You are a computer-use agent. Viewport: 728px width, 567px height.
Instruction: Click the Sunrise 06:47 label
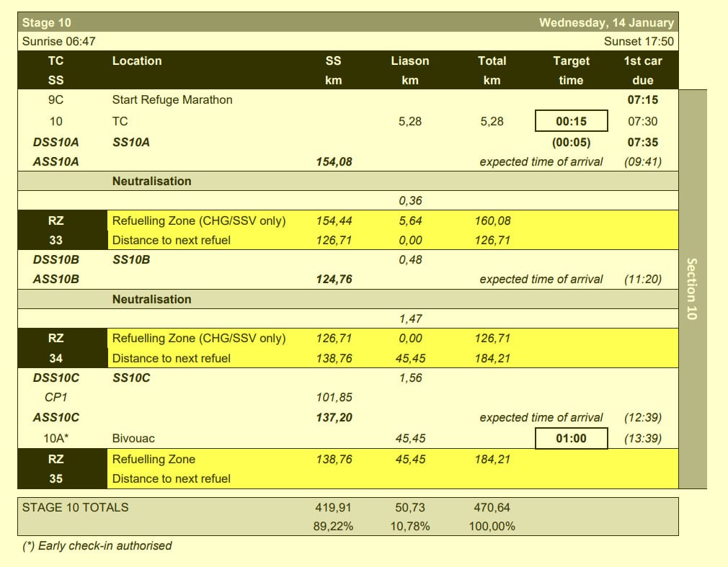59,42
